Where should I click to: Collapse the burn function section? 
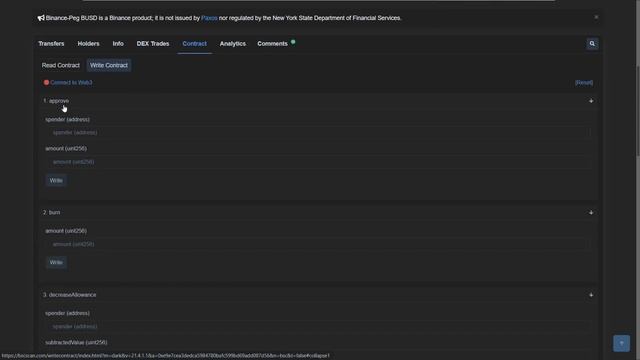(318, 213)
